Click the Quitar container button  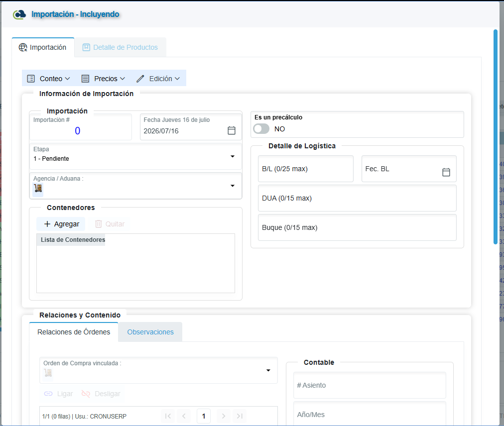(x=110, y=224)
